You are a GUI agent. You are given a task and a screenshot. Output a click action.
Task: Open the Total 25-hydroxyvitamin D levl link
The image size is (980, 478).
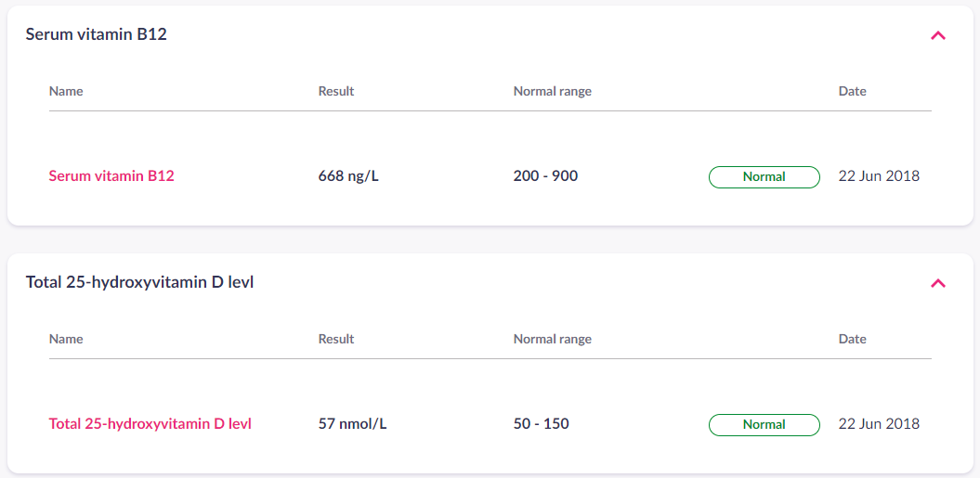[150, 424]
